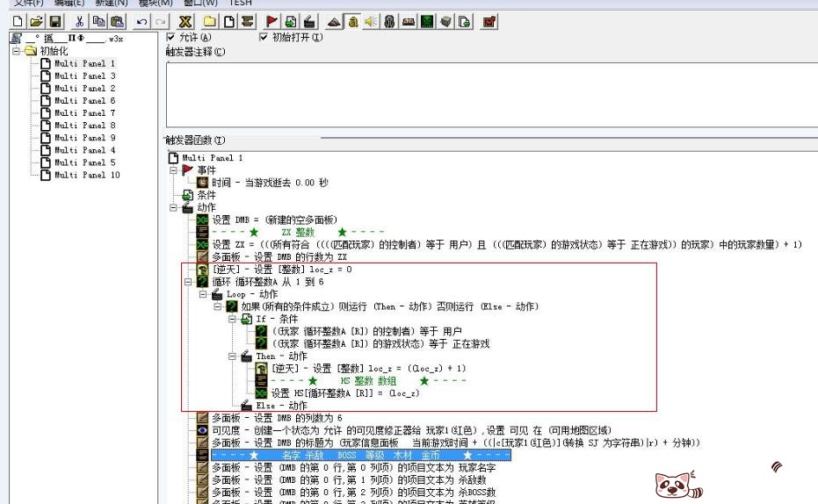This screenshot has width=818, height=504.
Task: Collapse the 初始化 category in trigger tree
Action: coord(16,51)
